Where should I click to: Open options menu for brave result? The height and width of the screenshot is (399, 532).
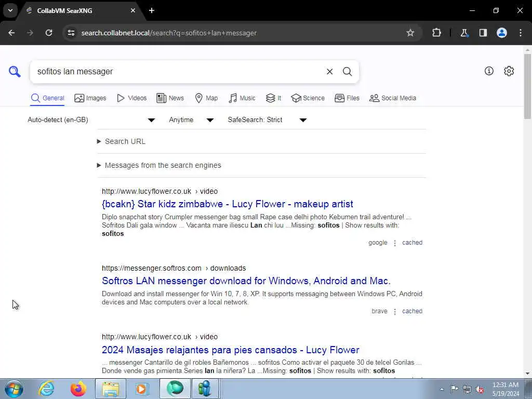tap(395, 312)
